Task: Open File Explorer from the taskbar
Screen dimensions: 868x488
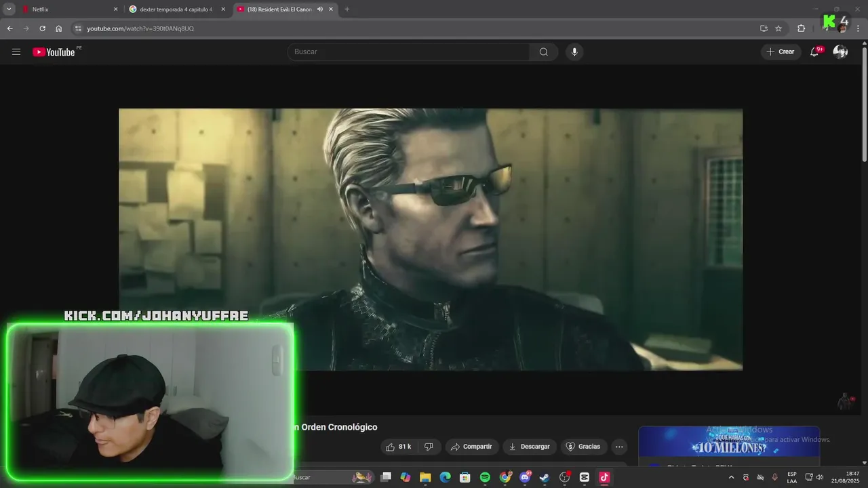Action: tap(425, 477)
